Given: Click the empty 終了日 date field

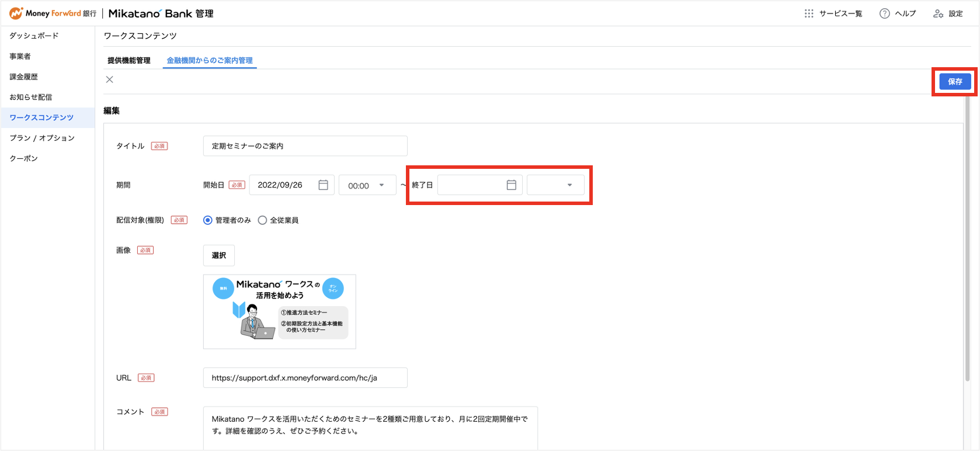Looking at the screenshot, I should point(480,185).
